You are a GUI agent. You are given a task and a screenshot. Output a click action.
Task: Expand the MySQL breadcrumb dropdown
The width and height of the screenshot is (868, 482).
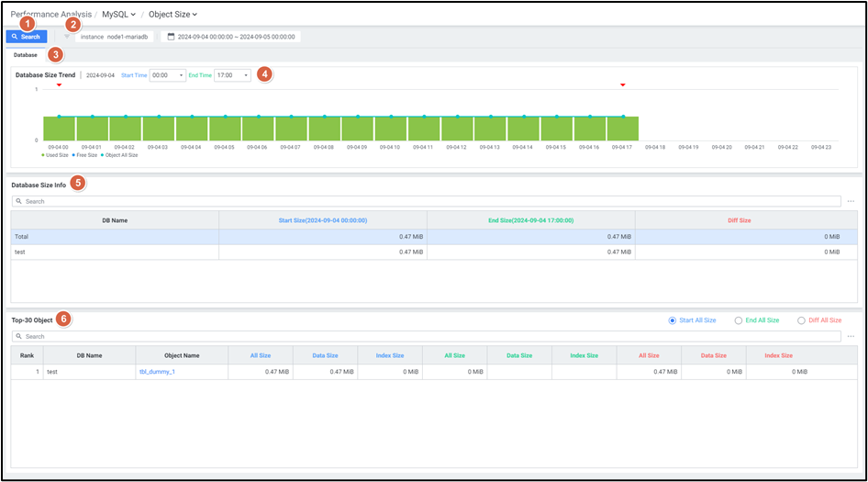118,15
